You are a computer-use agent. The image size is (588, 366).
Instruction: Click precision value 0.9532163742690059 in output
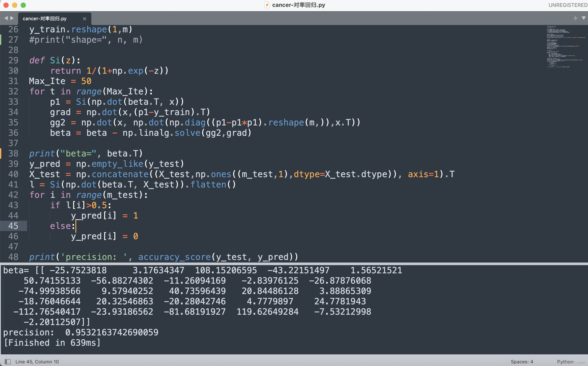click(x=112, y=332)
